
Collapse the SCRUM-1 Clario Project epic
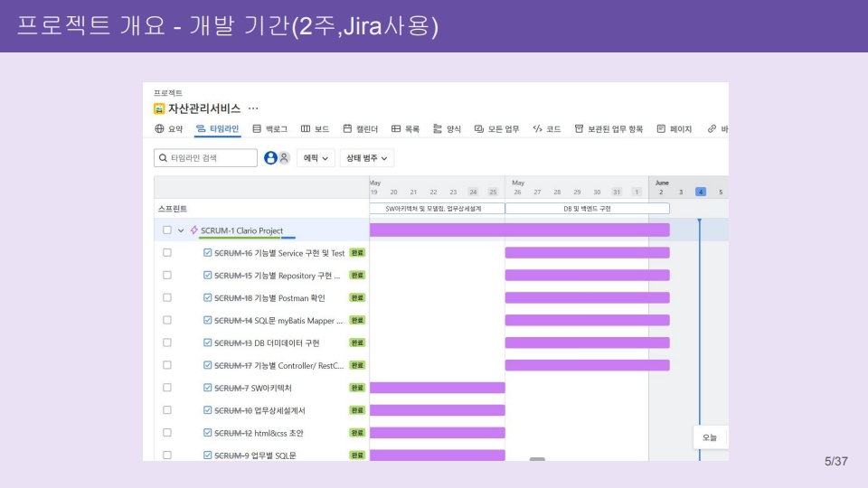click(x=181, y=230)
